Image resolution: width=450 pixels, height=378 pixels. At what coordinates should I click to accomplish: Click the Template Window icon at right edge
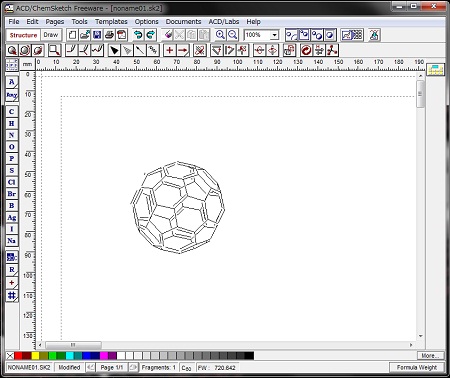coord(436,70)
